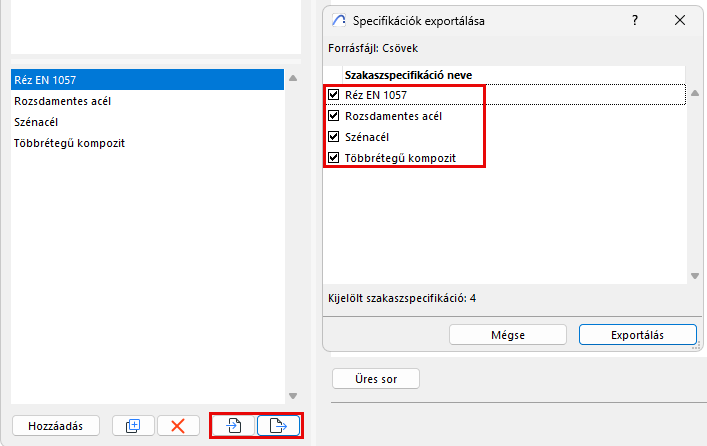
Task: Toggle the Rozsdamentes acél checkbox
Action: click(x=335, y=116)
